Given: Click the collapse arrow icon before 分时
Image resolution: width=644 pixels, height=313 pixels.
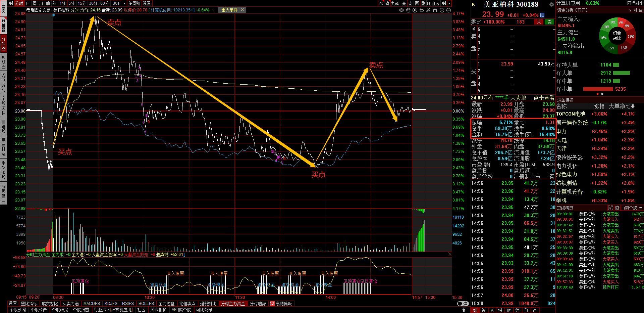Looking at the screenshot, I should click(x=11, y=3).
